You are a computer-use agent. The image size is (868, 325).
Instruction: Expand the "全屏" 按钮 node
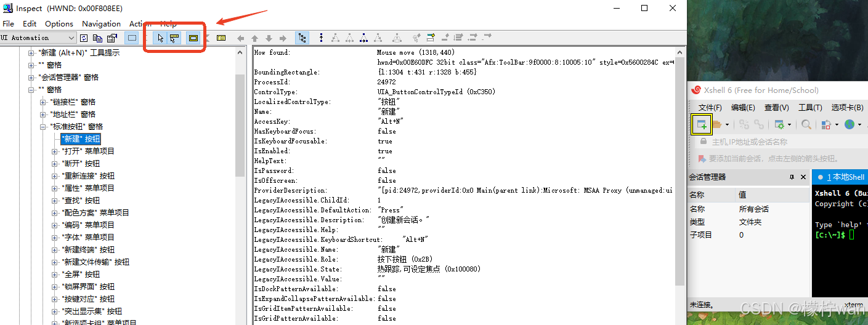point(55,275)
